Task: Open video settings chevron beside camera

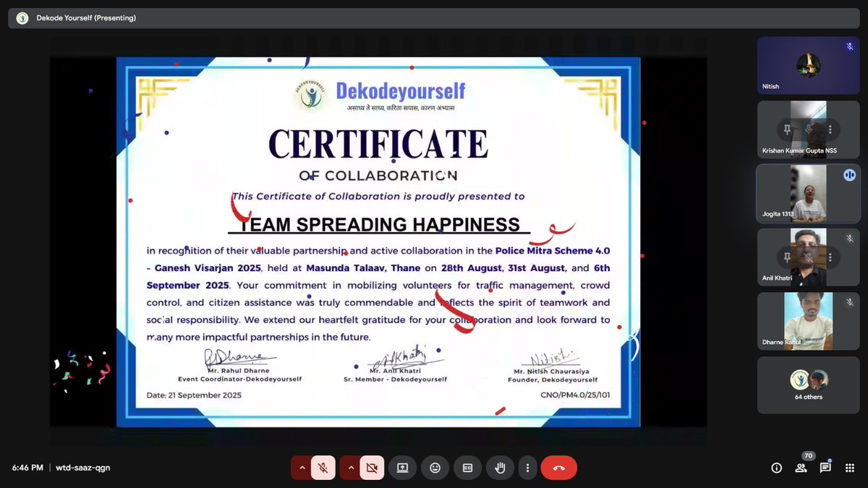Action: pyautogui.click(x=351, y=468)
